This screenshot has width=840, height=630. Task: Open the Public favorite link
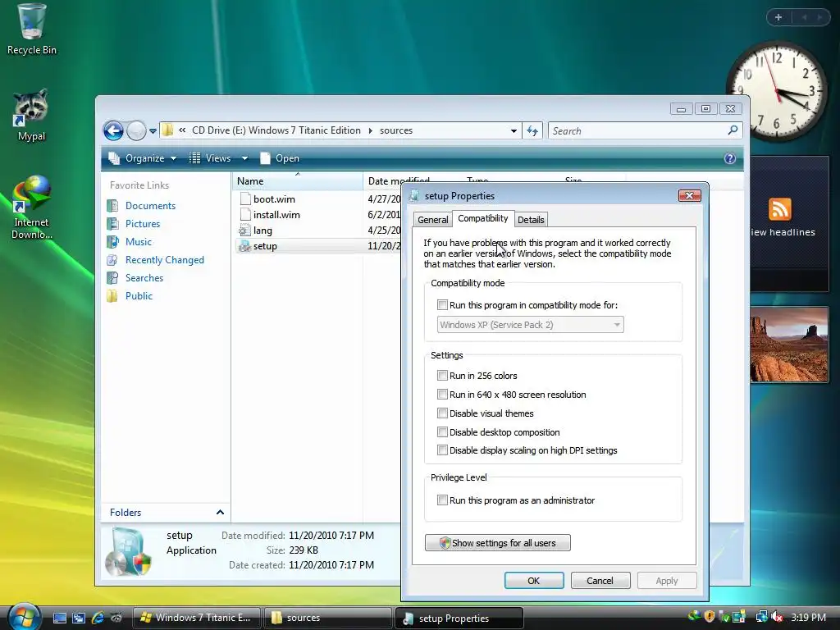(139, 295)
